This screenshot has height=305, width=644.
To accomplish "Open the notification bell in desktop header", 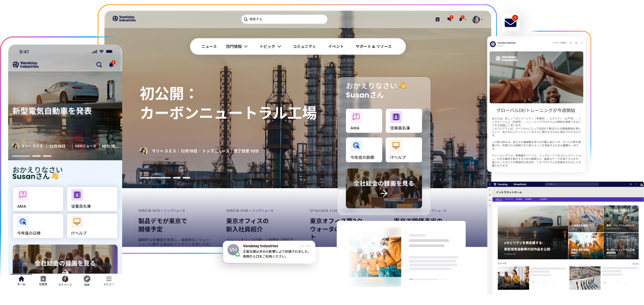I will tap(461, 19).
